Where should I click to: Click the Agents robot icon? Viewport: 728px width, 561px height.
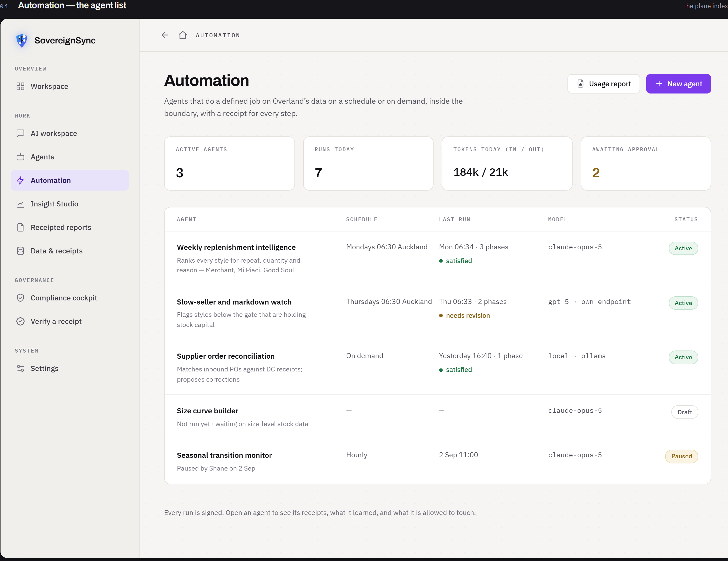20,157
